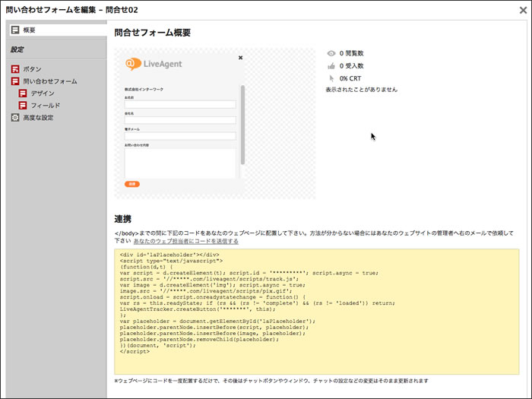532x399 pixels.
Task: Click the 連携 heading
Action: tap(123, 219)
